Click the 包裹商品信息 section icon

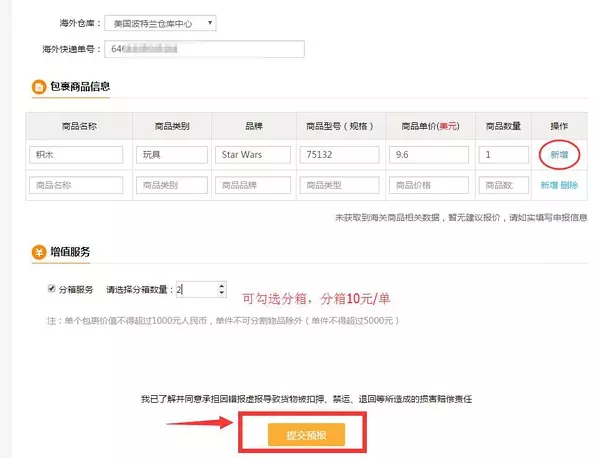(x=39, y=87)
